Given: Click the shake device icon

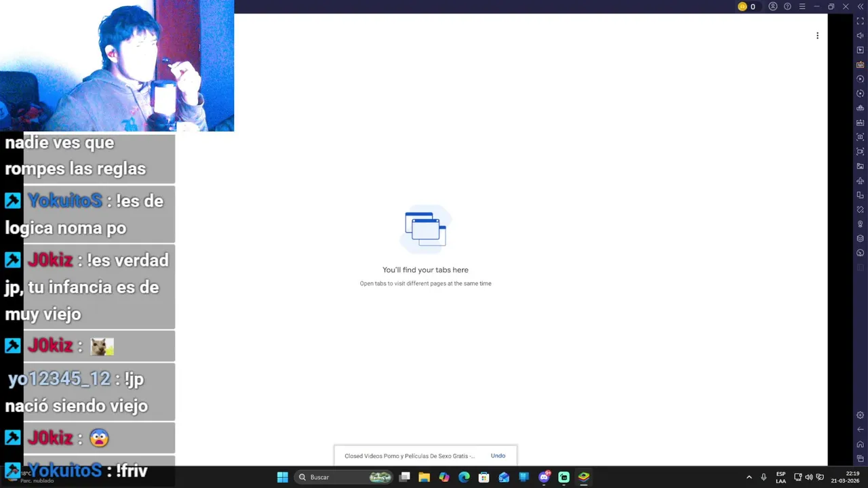Looking at the screenshot, I should (860, 209).
